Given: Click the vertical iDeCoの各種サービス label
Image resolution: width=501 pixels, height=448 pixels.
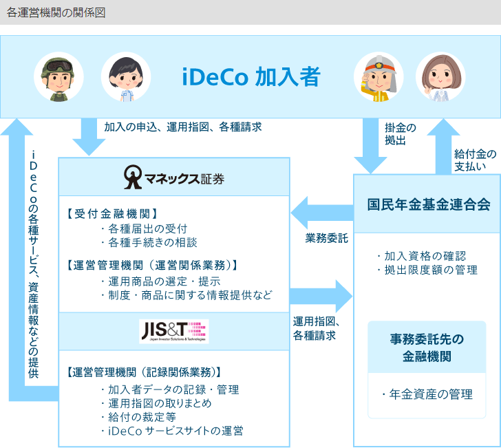Looking at the screenshot, I should coord(33,264).
